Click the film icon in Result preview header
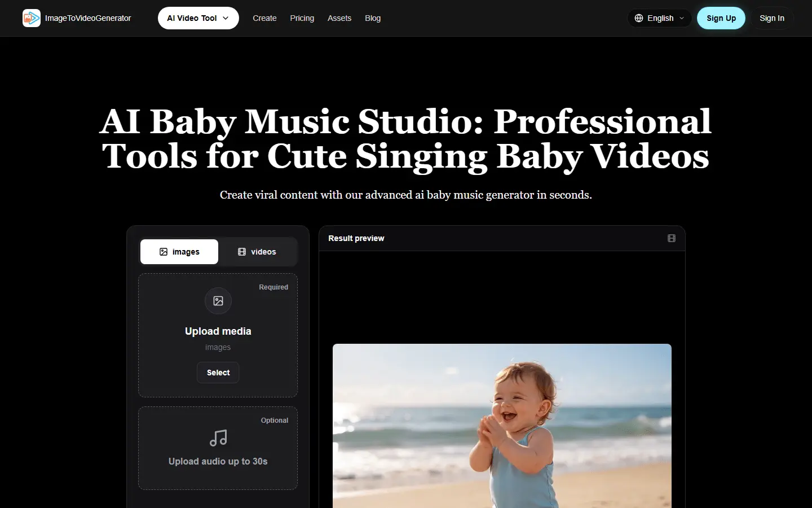The image size is (812, 508). point(672,238)
